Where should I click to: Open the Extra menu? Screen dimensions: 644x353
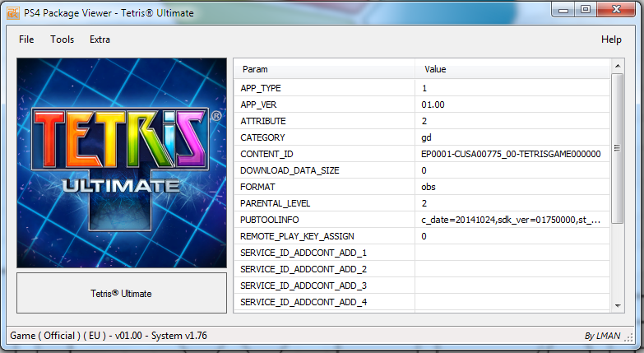[x=100, y=39]
